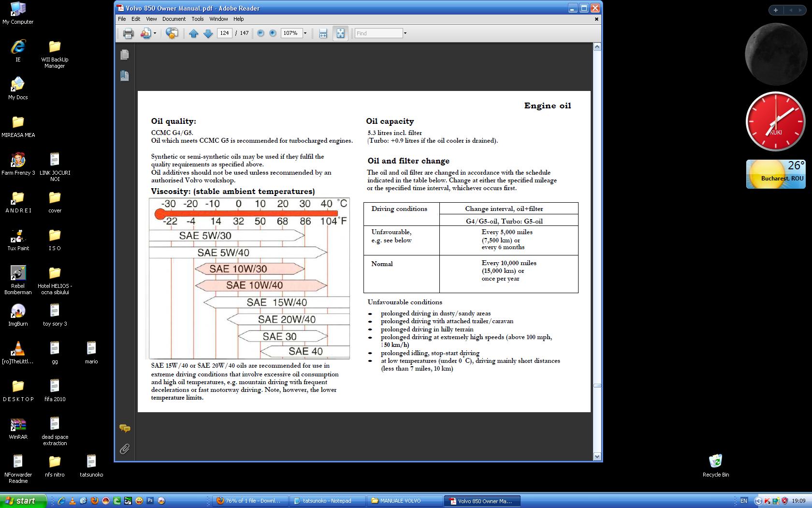The height and width of the screenshot is (508, 812).
Task: Go to previous page with up arrow
Action: (x=193, y=33)
